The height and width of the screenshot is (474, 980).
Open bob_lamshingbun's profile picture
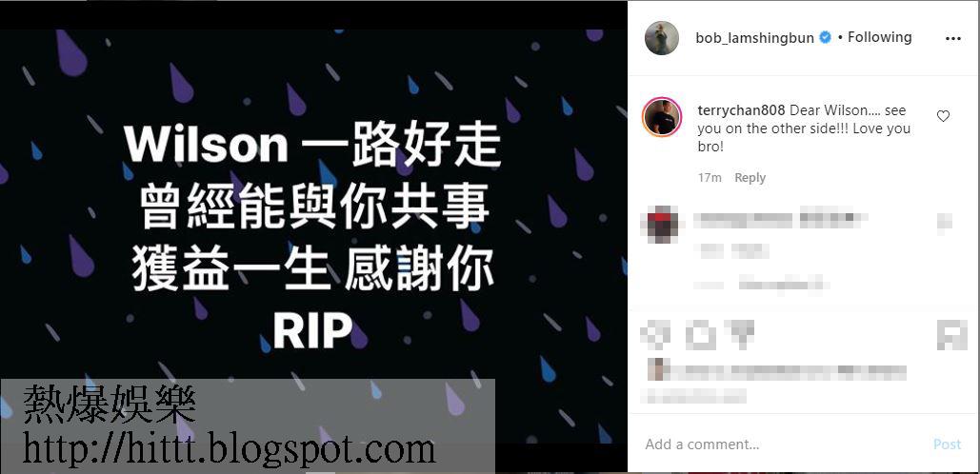coord(662,38)
